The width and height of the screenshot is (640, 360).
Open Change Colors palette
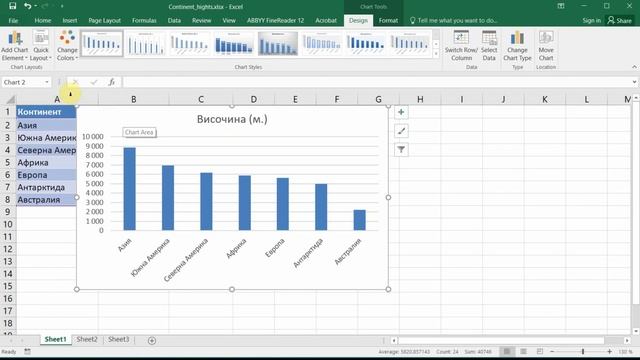[67, 46]
